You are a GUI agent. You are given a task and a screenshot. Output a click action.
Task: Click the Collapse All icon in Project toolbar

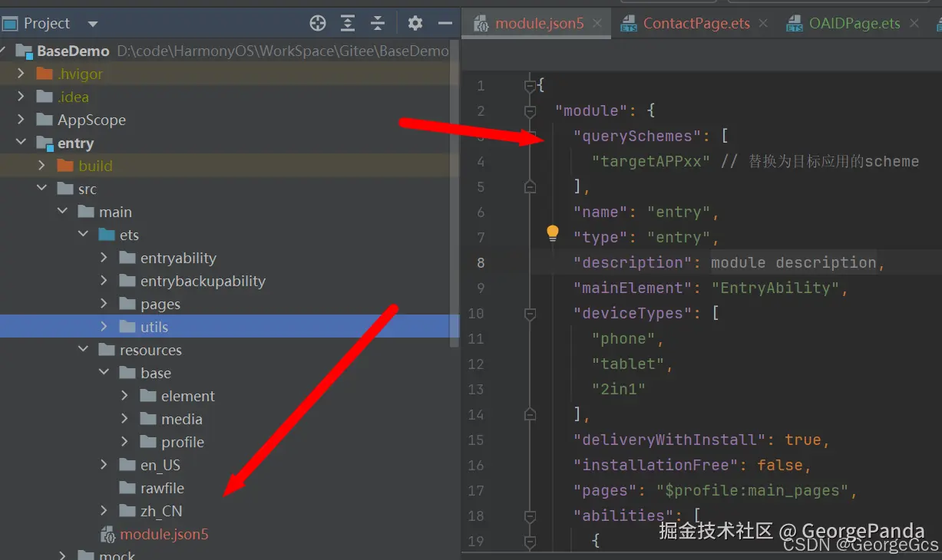pyautogui.click(x=378, y=23)
